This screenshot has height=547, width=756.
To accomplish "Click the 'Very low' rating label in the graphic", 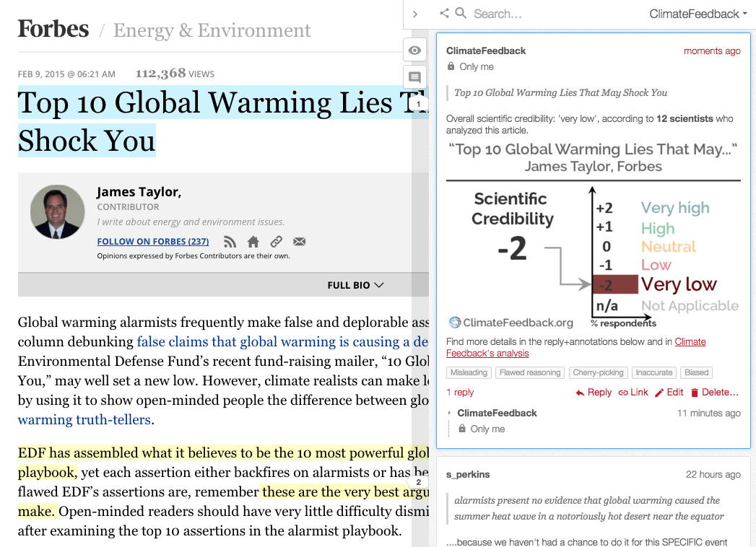I will [x=679, y=284].
